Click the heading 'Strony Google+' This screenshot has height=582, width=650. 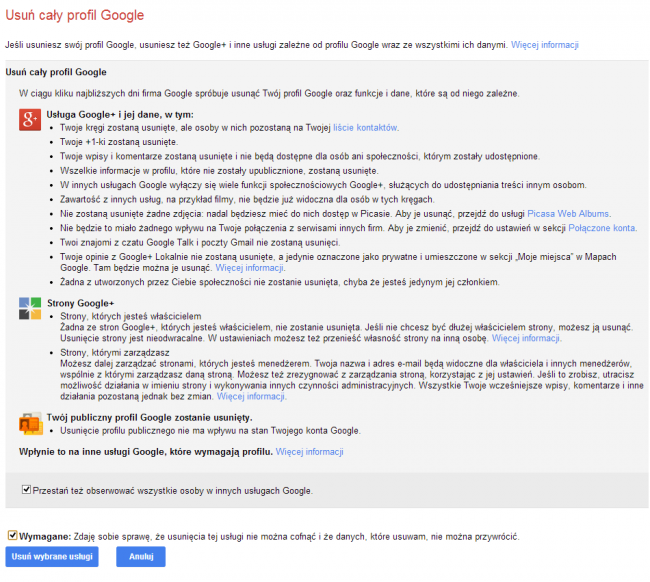pos(80,303)
